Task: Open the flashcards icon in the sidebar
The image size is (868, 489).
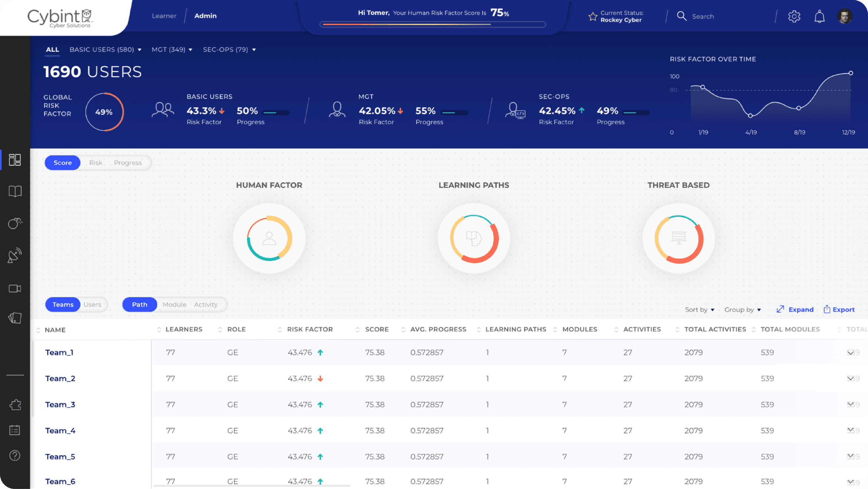Action: tap(15, 318)
